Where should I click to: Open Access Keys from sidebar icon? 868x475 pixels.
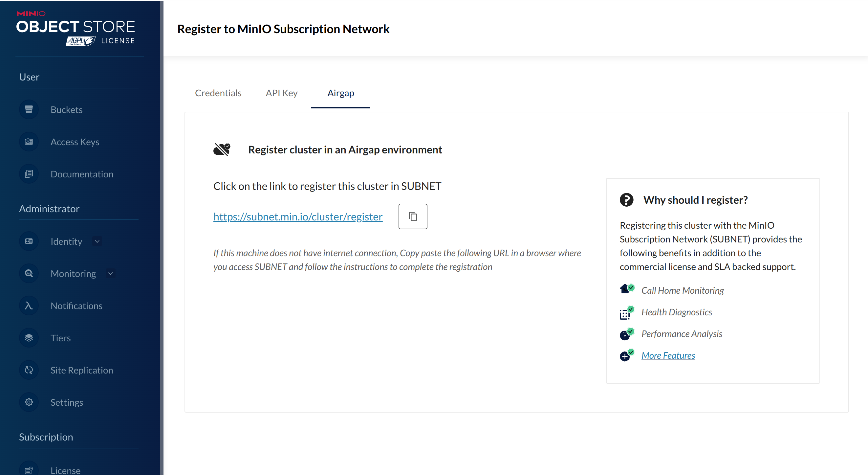click(x=29, y=142)
